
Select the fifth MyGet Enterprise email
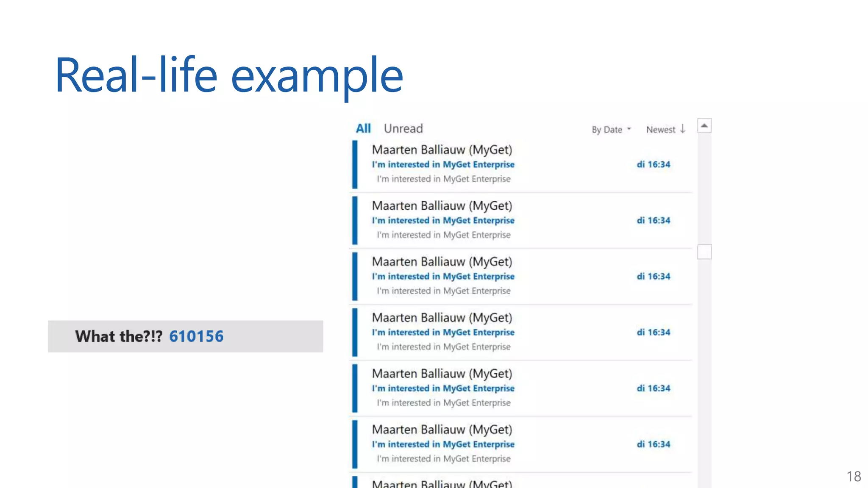(x=443, y=388)
